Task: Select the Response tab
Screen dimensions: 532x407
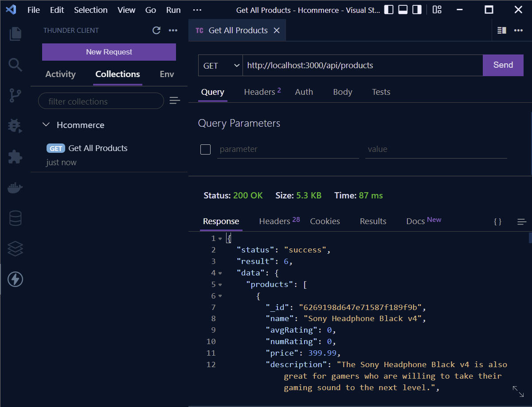Action: click(x=221, y=221)
